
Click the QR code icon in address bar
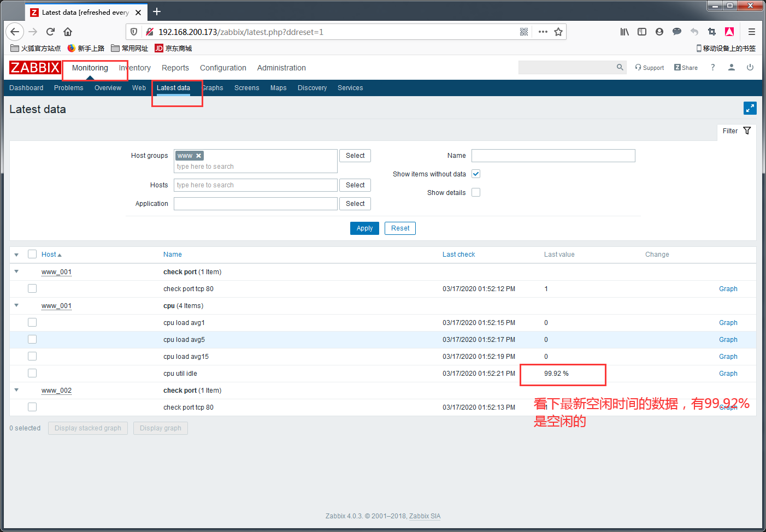pyautogui.click(x=524, y=32)
